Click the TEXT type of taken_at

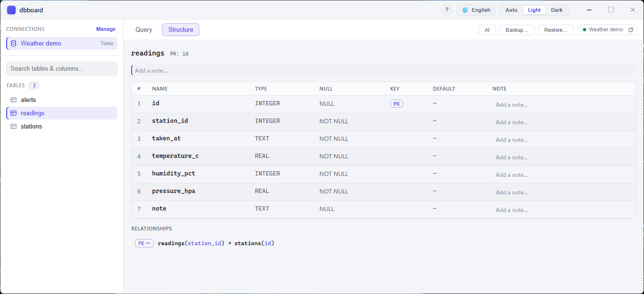(262, 138)
